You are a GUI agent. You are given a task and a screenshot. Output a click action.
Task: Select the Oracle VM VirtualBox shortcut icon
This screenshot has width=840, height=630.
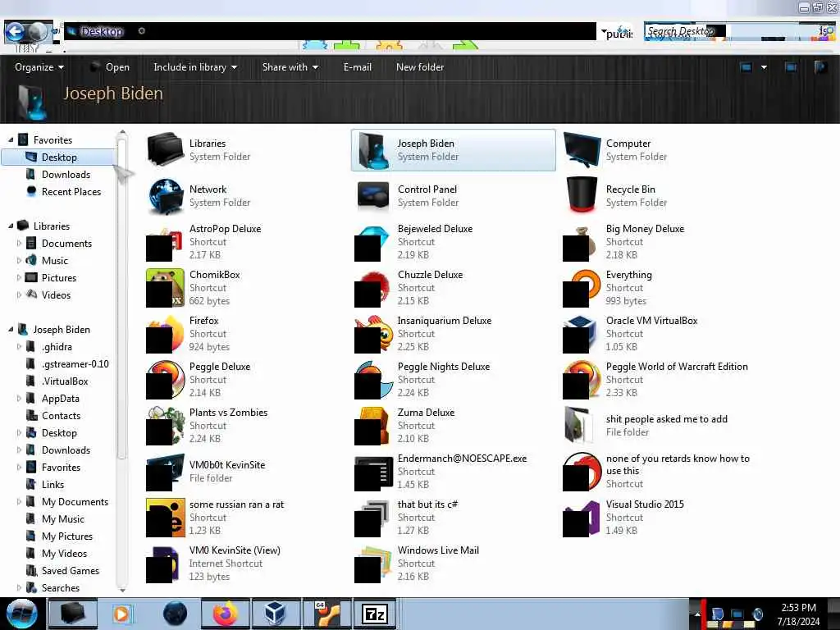[582, 334]
